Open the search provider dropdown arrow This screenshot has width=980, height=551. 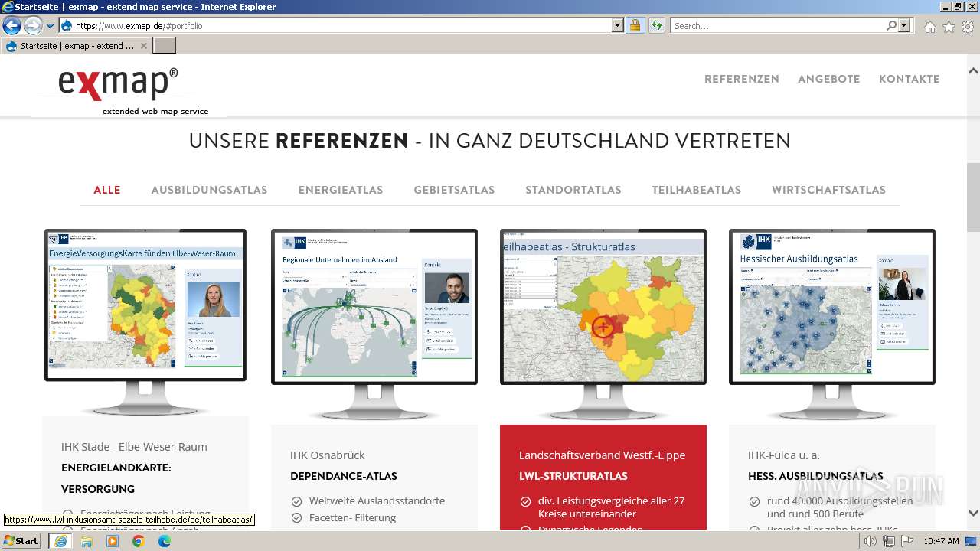[905, 25]
